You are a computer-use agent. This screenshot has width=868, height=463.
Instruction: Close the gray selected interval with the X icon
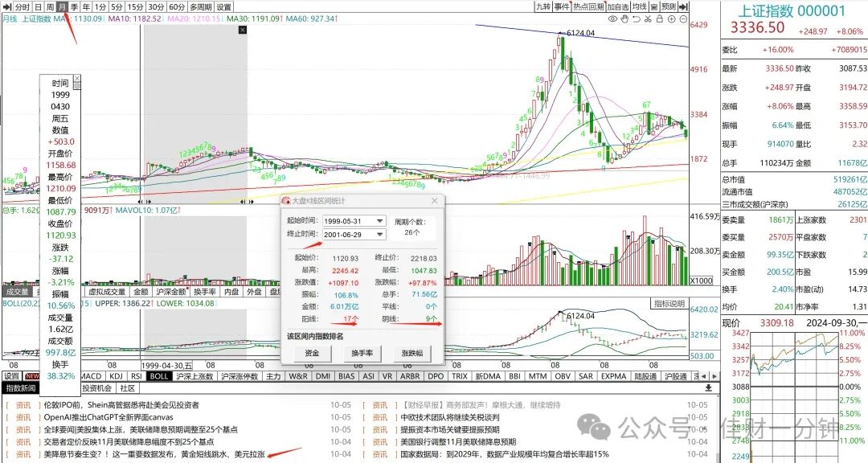(243, 30)
